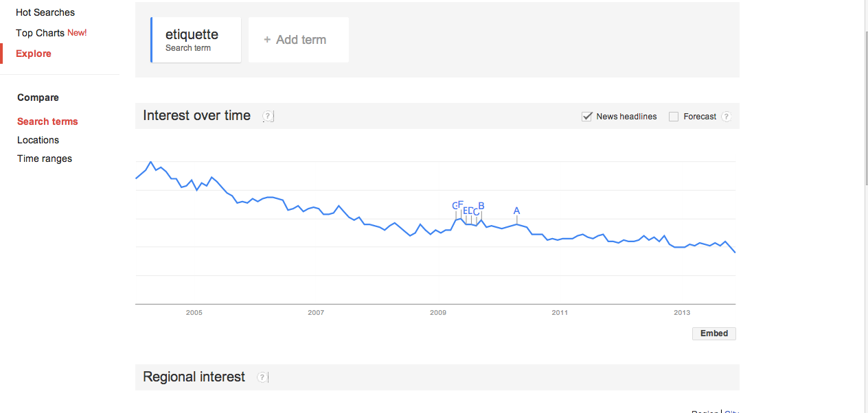Image resolution: width=868 pixels, height=413 pixels.
Task: Select Explore in the sidebar
Action: pyautogui.click(x=34, y=54)
